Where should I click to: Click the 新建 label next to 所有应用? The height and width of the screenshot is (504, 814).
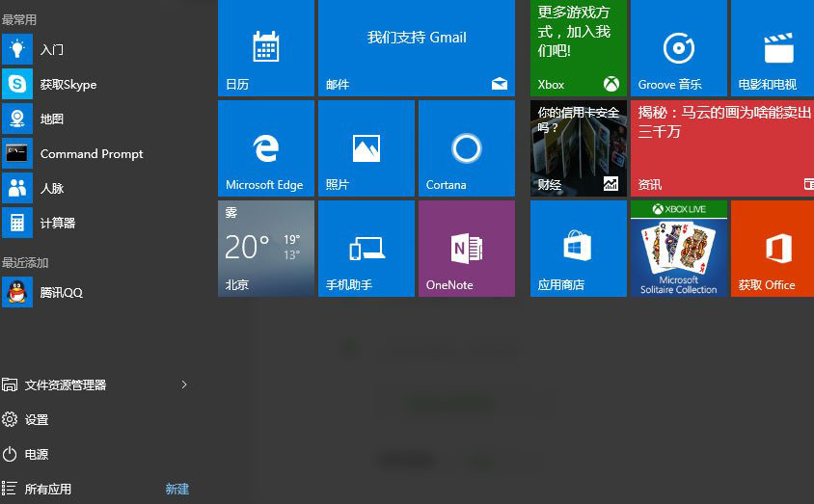click(x=177, y=489)
